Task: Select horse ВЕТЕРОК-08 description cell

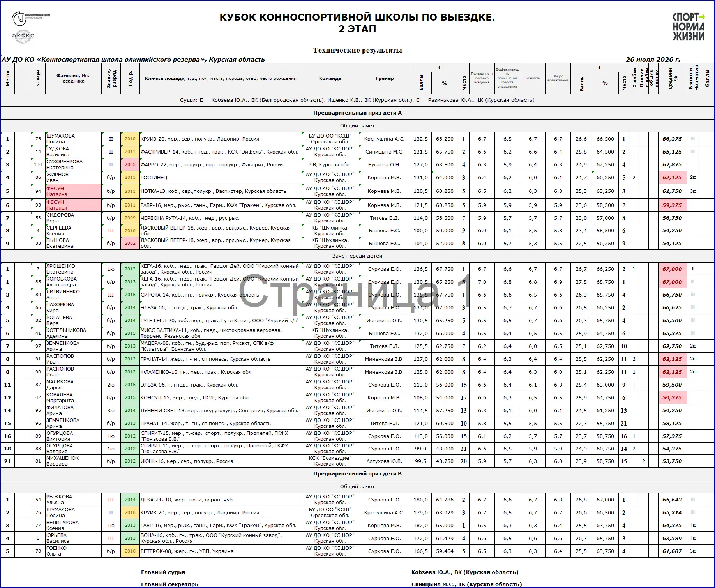Action: pyautogui.click(x=221, y=551)
